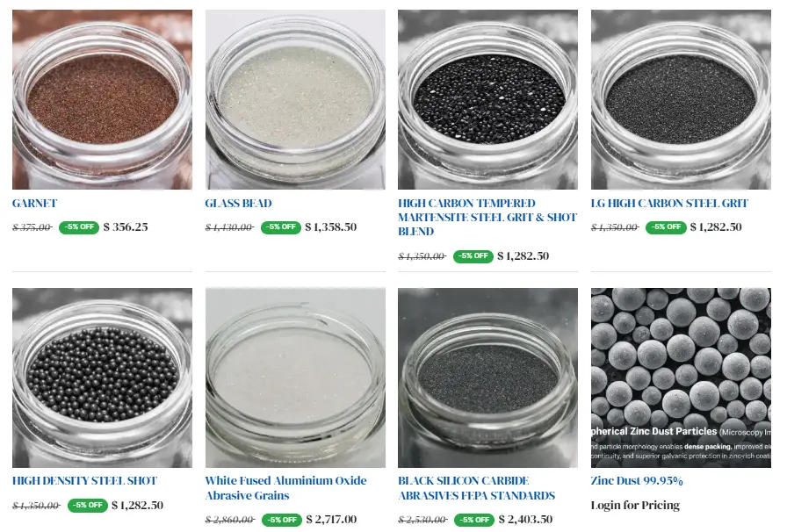
Task: Open the High Density Steel Shot image
Action: click(x=103, y=377)
